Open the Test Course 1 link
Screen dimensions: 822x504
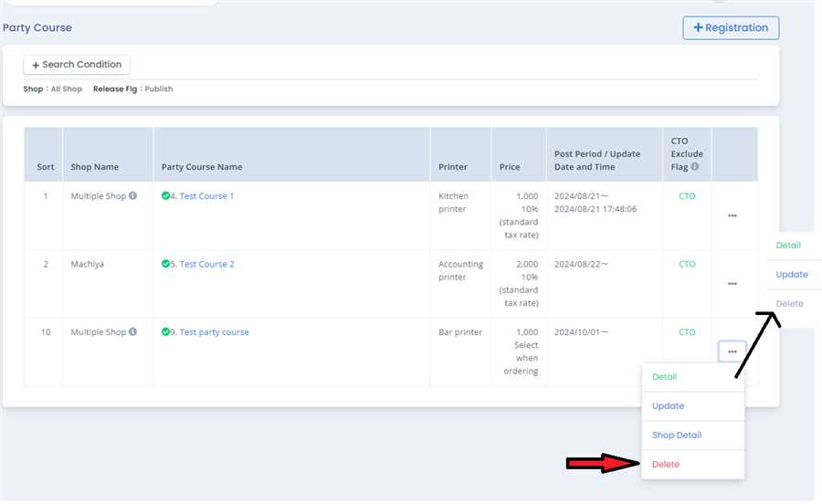coord(206,196)
